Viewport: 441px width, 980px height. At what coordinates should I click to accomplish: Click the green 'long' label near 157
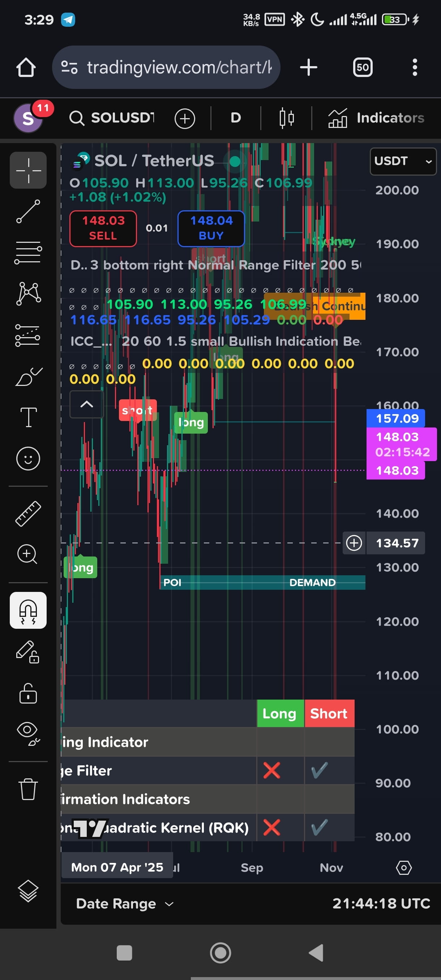(x=191, y=422)
